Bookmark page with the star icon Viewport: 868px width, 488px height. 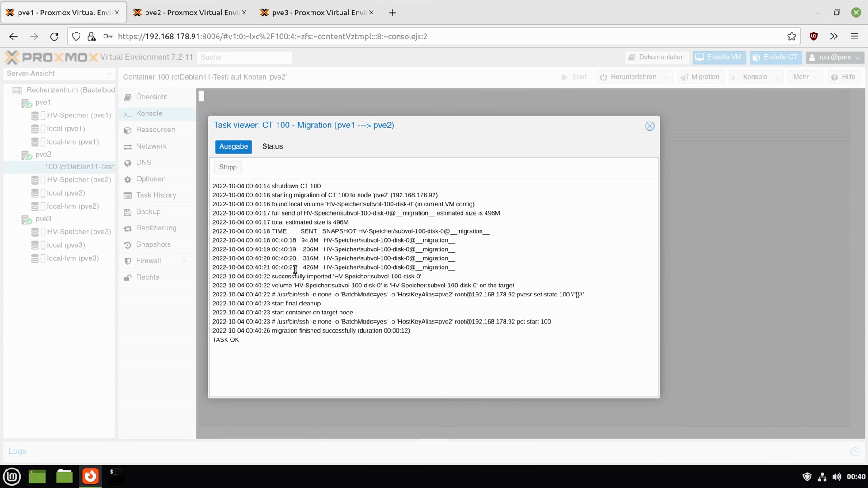tap(792, 37)
